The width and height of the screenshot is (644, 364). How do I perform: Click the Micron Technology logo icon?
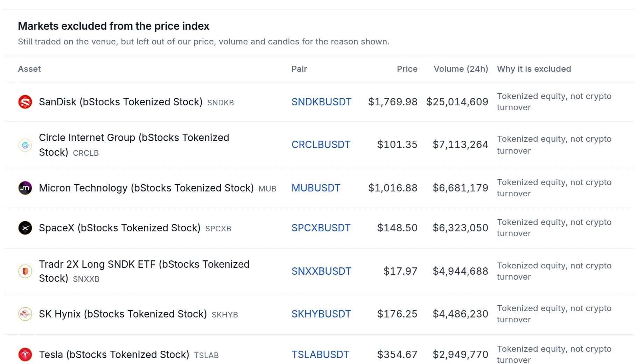pos(25,188)
